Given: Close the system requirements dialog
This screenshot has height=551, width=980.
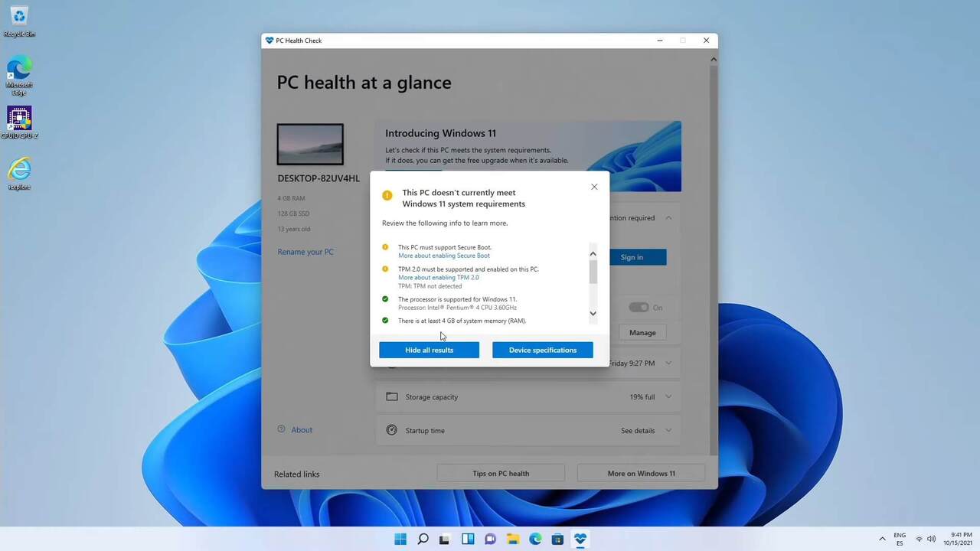Looking at the screenshot, I should pyautogui.click(x=594, y=187).
